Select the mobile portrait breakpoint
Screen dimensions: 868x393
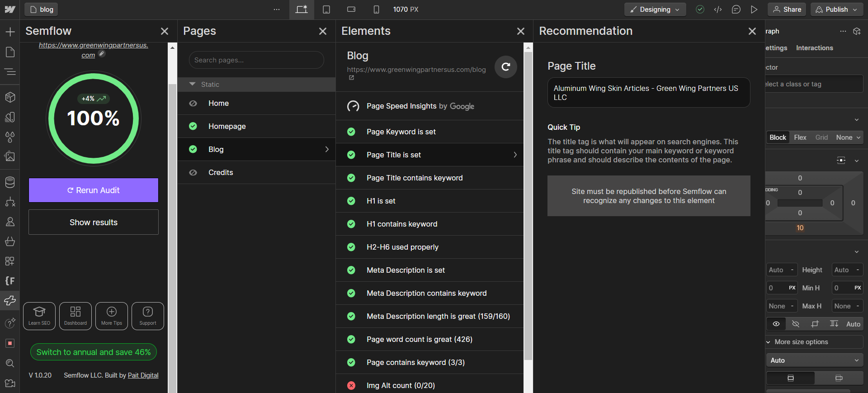pyautogui.click(x=376, y=9)
